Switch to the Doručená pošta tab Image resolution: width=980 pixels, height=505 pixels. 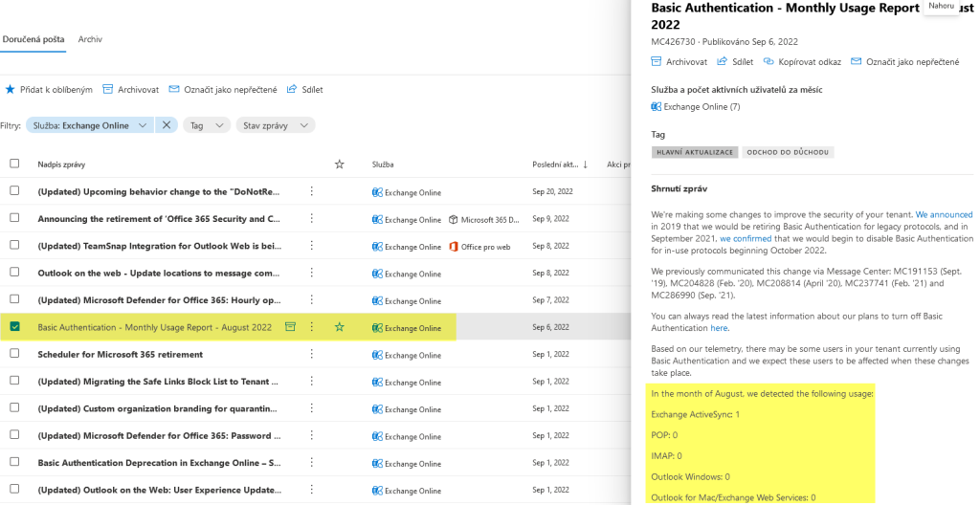(x=33, y=39)
